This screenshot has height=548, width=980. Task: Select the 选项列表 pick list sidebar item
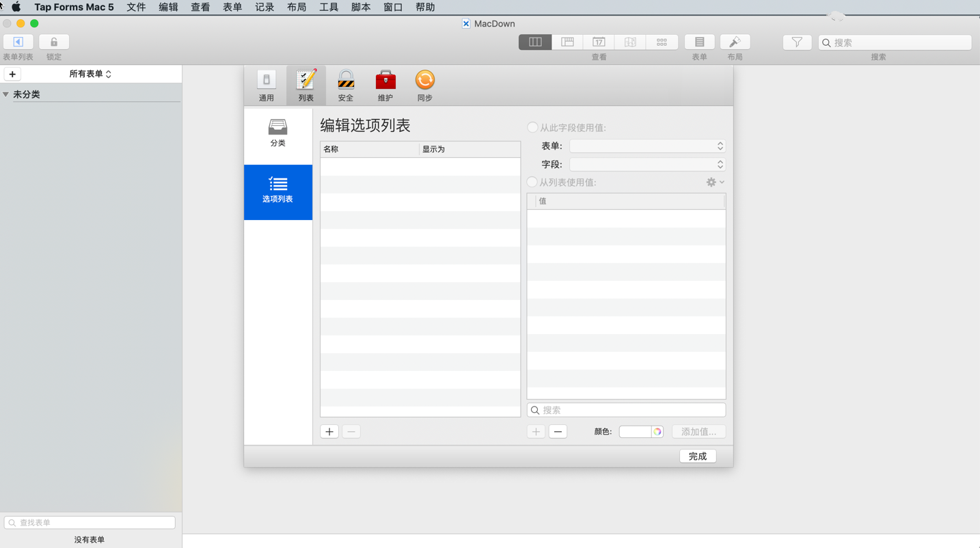[x=278, y=192]
